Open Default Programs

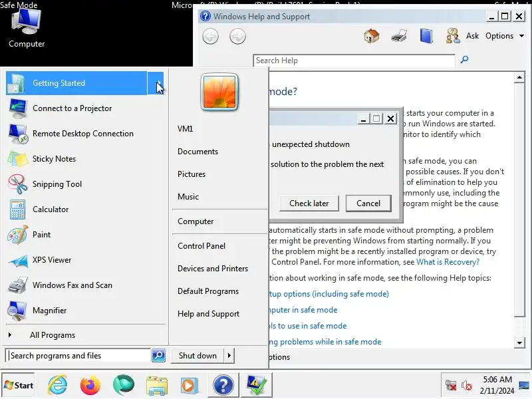click(x=208, y=291)
